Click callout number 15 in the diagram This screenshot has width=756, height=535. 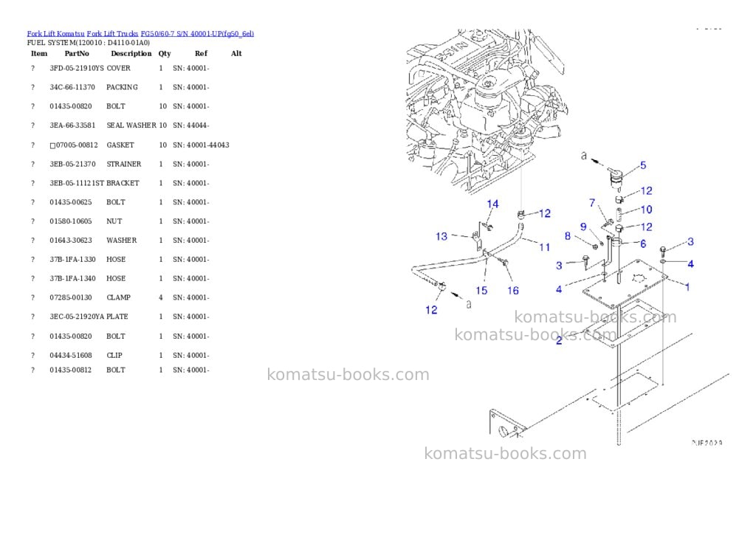(481, 291)
